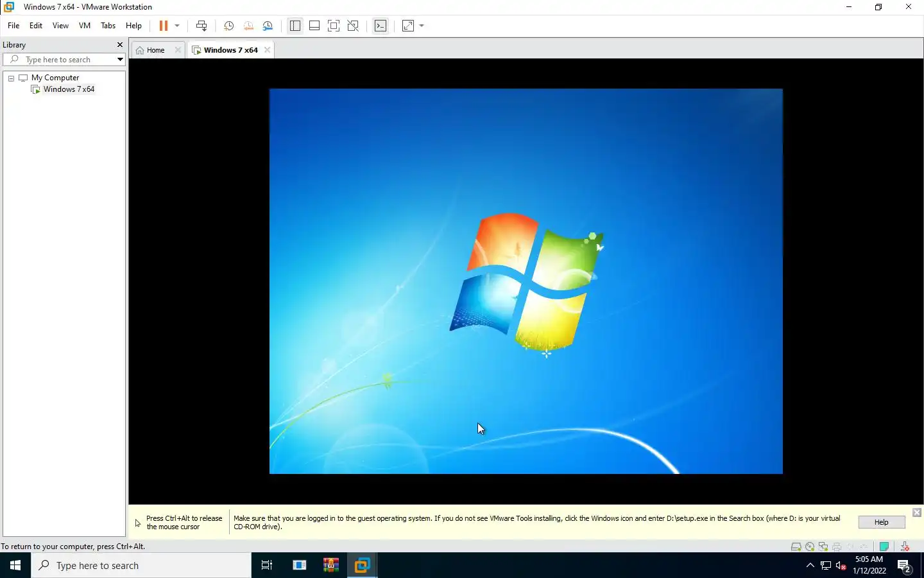
Task: Click the stretch guest display icon
Action: pos(408,26)
